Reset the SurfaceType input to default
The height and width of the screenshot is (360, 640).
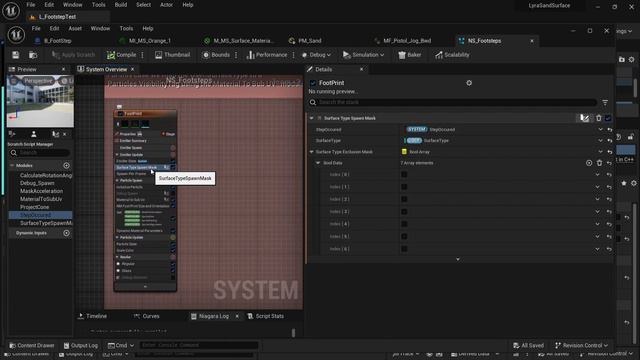pos(609,140)
